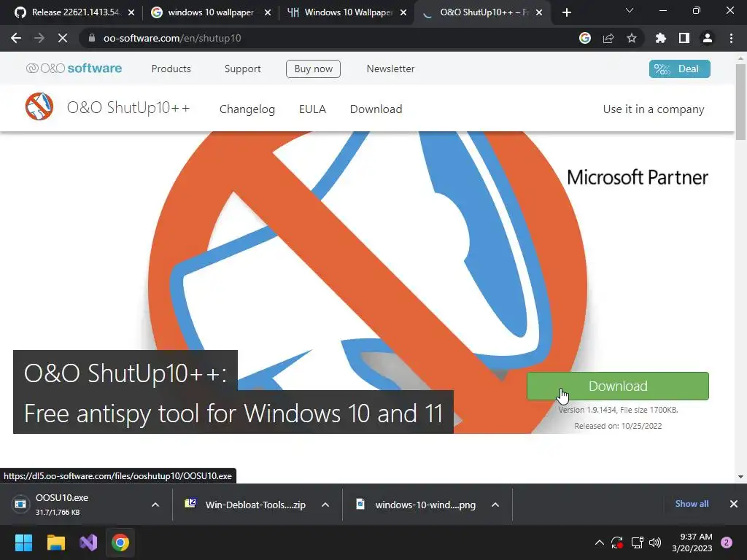Screen dimensions: 747x560
Task: Bookmark this page with the star
Action: [x=632, y=38]
